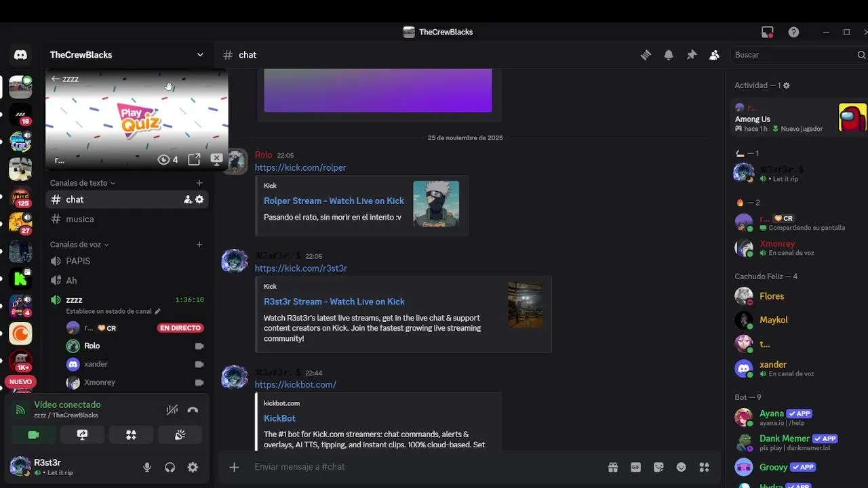This screenshot has height=488, width=868.
Task: Deafen with headphones icon
Action: pos(170,467)
